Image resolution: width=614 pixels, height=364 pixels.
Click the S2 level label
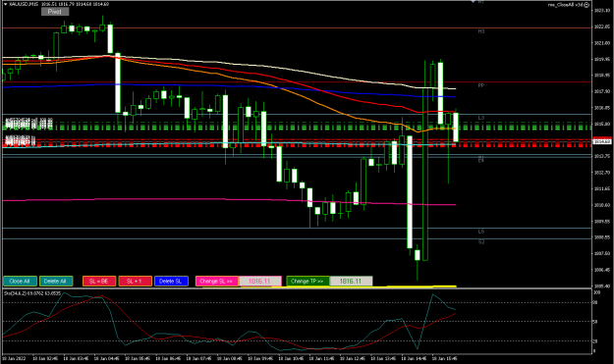coord(481,242)
